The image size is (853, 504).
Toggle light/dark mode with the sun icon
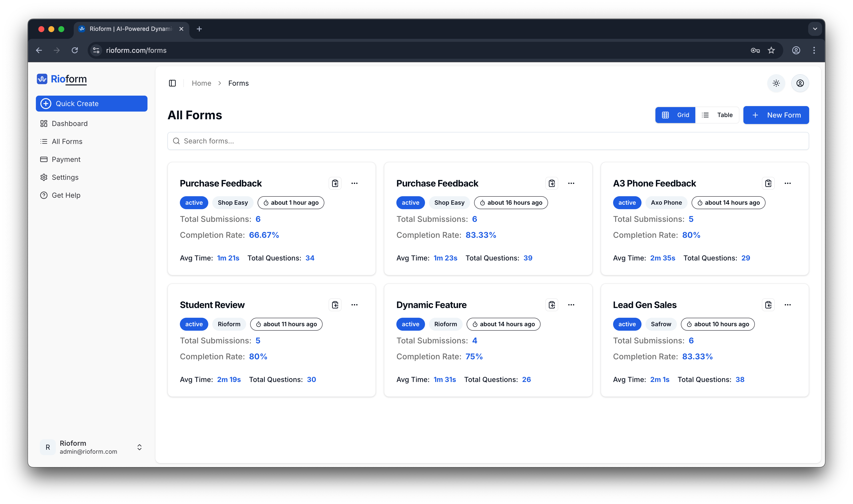776,83
